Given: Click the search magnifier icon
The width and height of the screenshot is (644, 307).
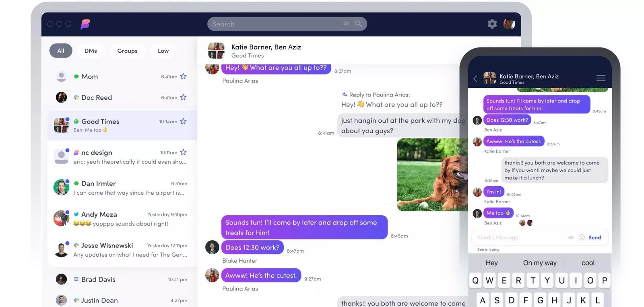Looking at the screenshot, I should pos(358,24).
